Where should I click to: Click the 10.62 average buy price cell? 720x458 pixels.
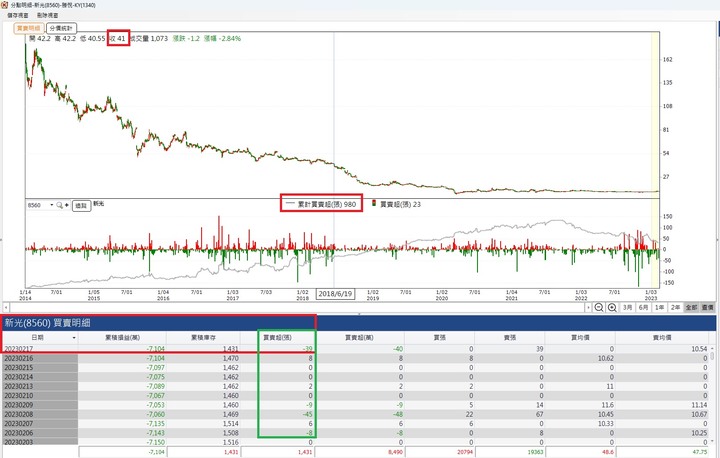point(606,358)
